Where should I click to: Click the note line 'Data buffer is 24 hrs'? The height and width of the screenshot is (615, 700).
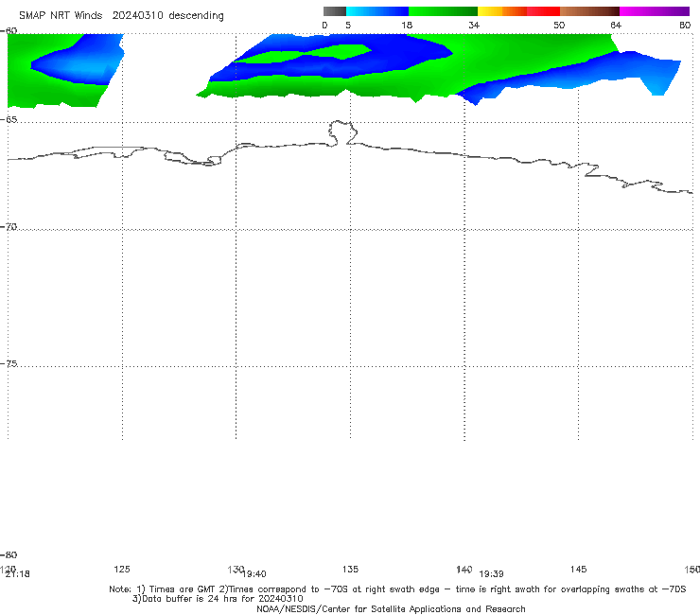[218, 599]
